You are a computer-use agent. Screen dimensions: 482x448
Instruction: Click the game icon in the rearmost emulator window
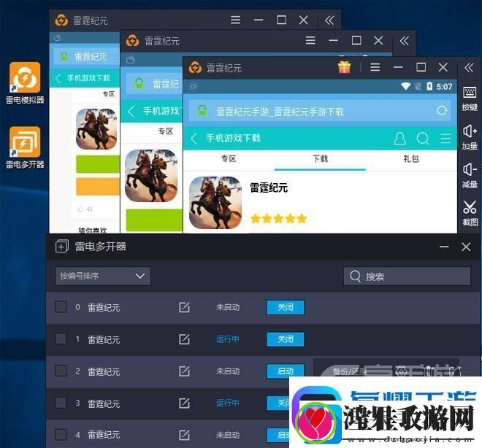coord(96,129)
